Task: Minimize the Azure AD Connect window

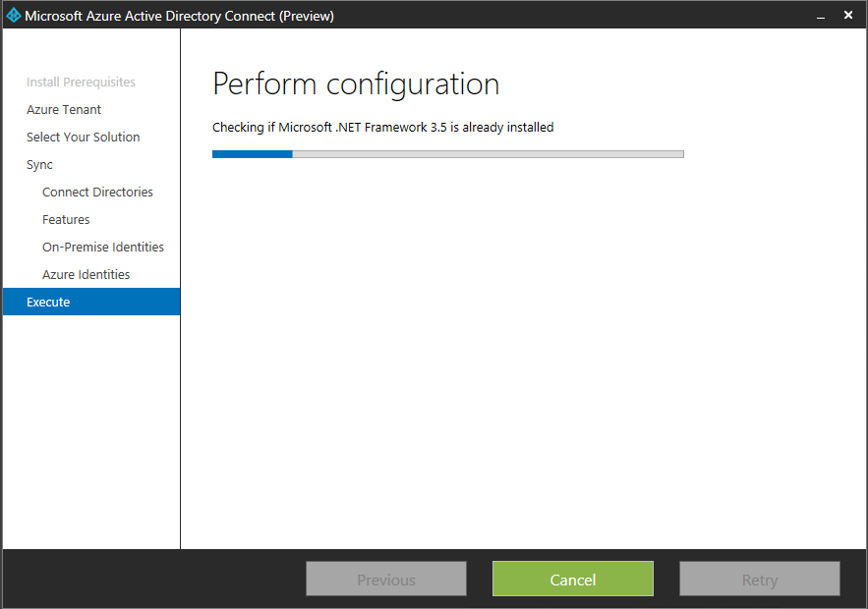Action: [819, 16]
